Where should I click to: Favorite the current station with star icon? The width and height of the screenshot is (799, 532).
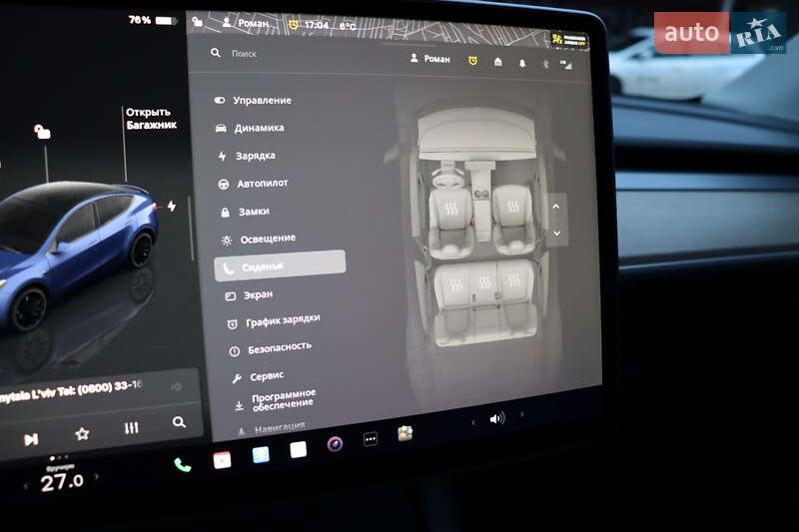click(x=82, y=434)
